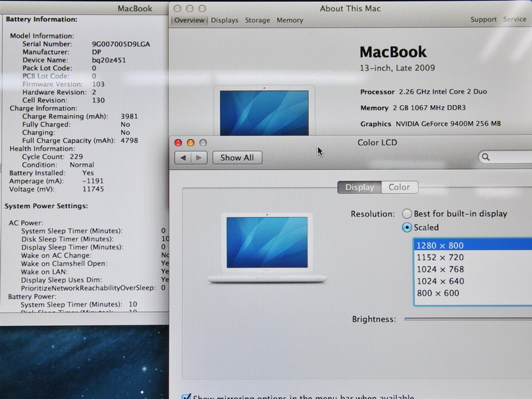The height and width of the screenshot is (399, 532).
Task: Go forward with Color LCD forward arrow
Action: coord(199,158)
